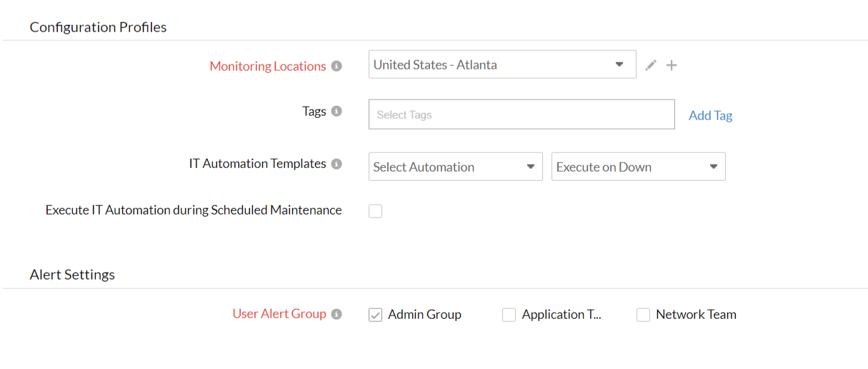
Task: Click the red User Alert Group label
Action: pyautogui.click(x=279, y=314)
